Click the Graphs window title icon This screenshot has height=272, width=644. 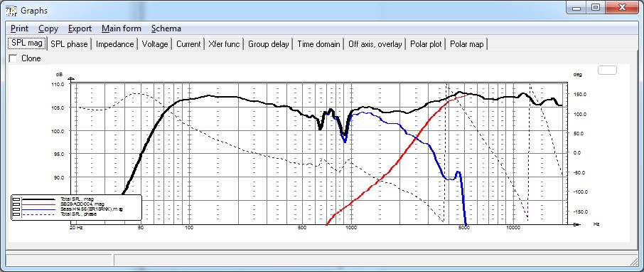click(x=11, y=10)
